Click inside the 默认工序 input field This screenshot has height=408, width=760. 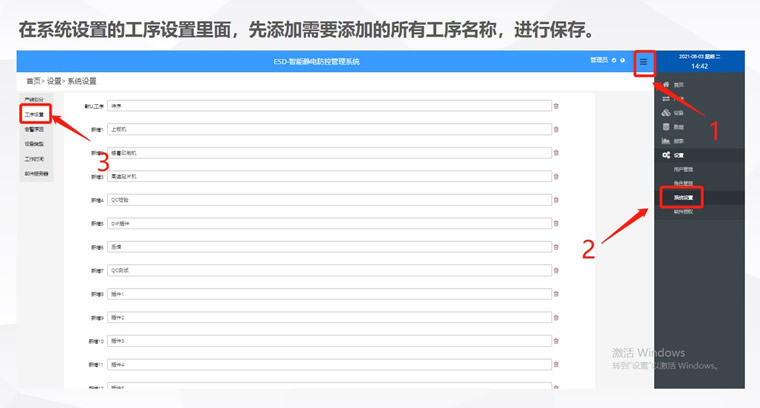pos(329,106)
